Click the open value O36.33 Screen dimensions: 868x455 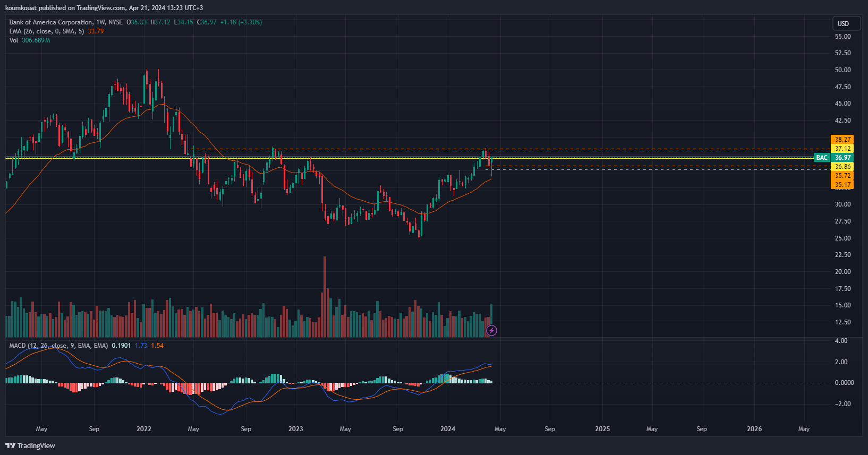pos(137,22)
